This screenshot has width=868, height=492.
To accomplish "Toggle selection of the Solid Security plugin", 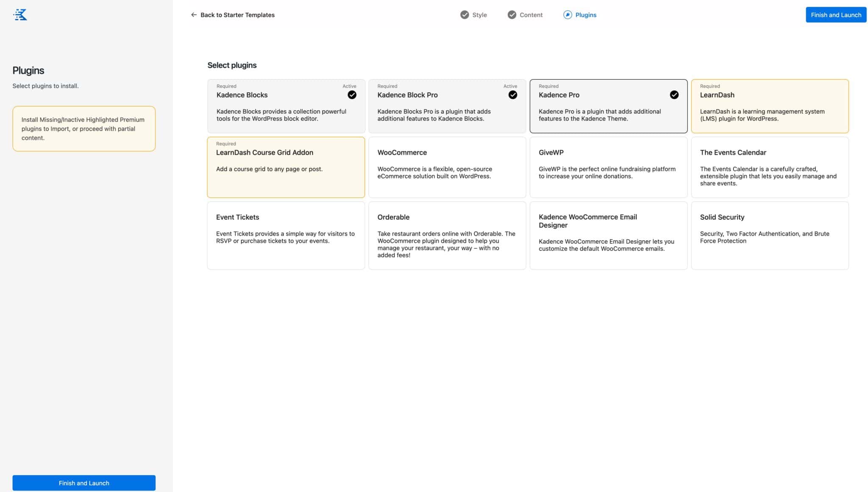I will (769, 235).
